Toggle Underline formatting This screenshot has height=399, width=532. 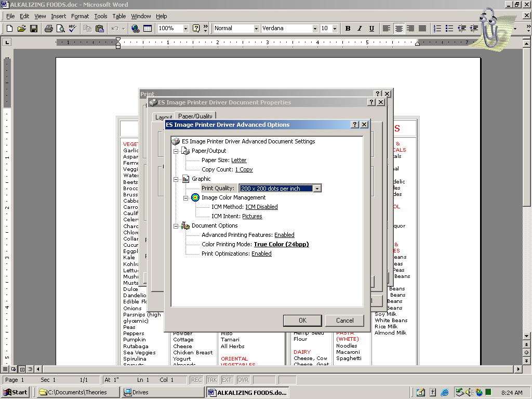pos(371,29)
